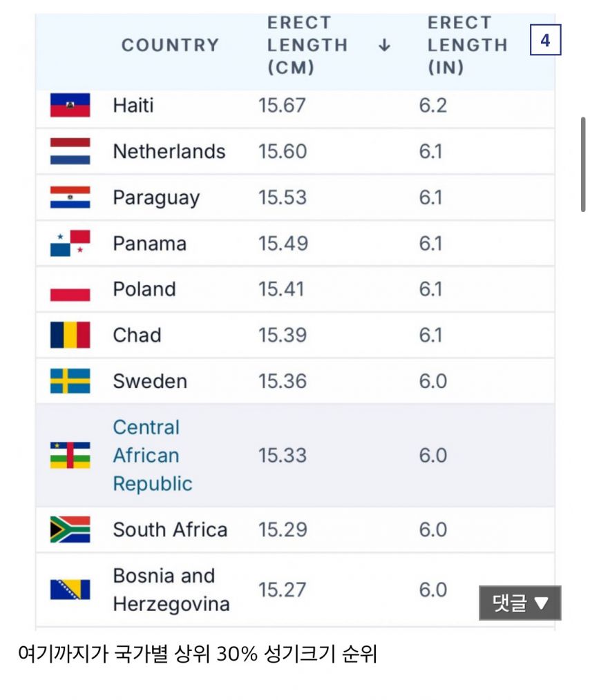Click the Sweden flag icon
The image size is (590, 700).
pos(70,381)
